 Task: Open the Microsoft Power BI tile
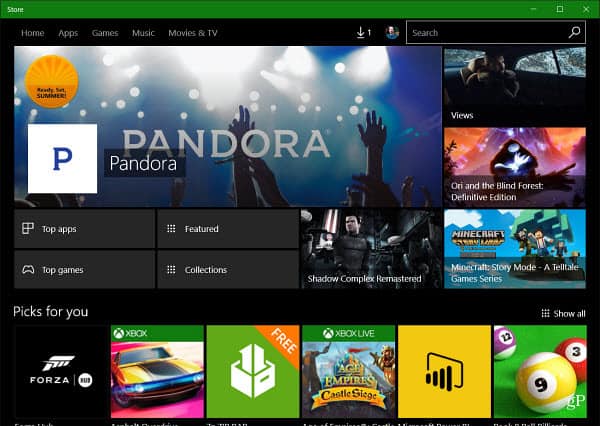[x=444, y=372]
